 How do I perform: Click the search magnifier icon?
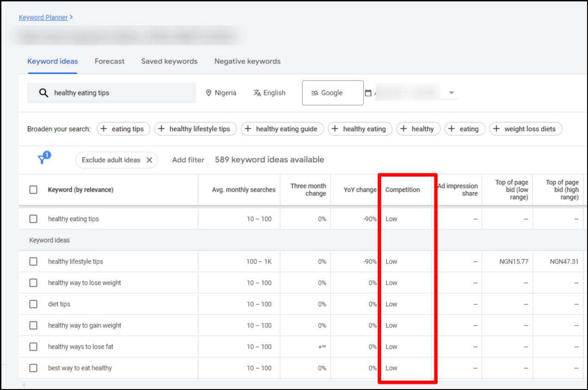tap(44, 93)
